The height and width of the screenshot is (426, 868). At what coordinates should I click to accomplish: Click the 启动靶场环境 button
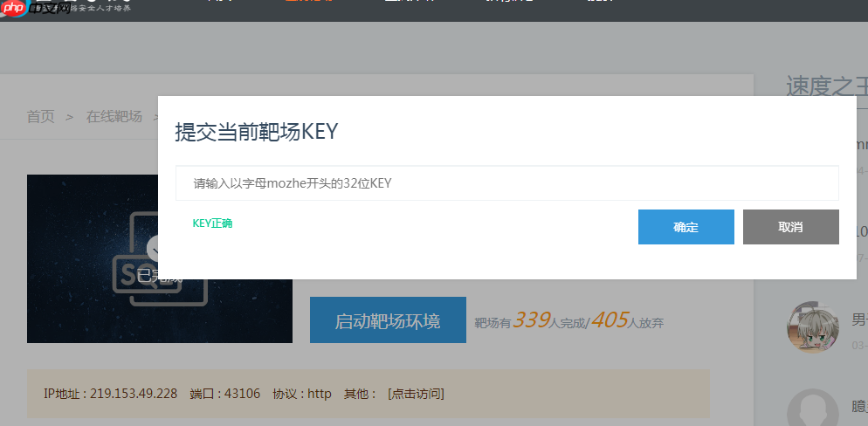coord(388,319)
